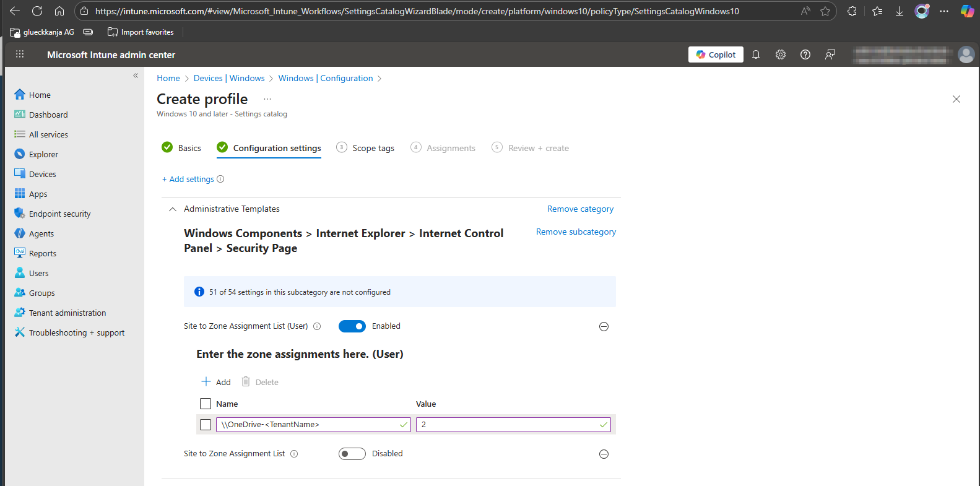
Task: Click the feedback icon in header
Action: [x=830, y=54]
